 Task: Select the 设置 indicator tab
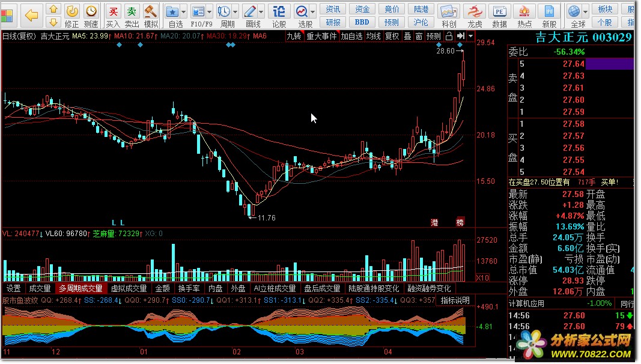[x=13, y=288]
